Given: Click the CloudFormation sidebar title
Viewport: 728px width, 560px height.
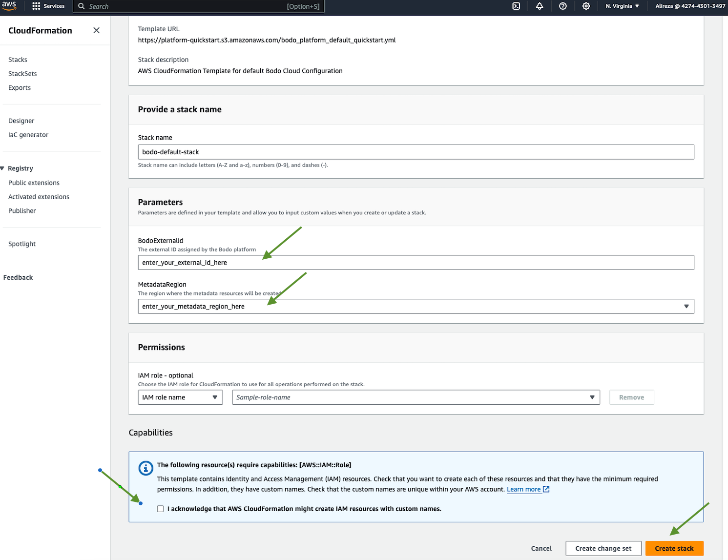Looking at the screenshot, I should pyautogui.click(x=40, y=30).
